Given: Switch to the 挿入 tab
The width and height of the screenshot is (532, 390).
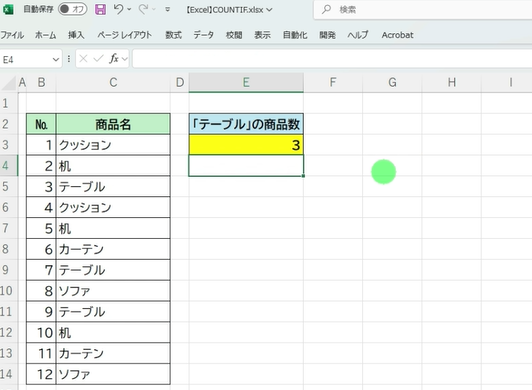Looking at the screenshot, I should [76, 35].
